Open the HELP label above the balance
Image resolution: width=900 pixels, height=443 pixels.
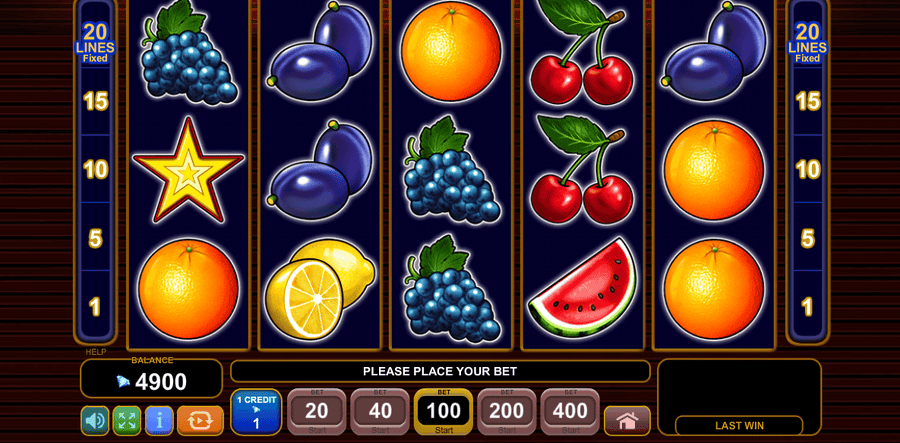coord(96,352)
